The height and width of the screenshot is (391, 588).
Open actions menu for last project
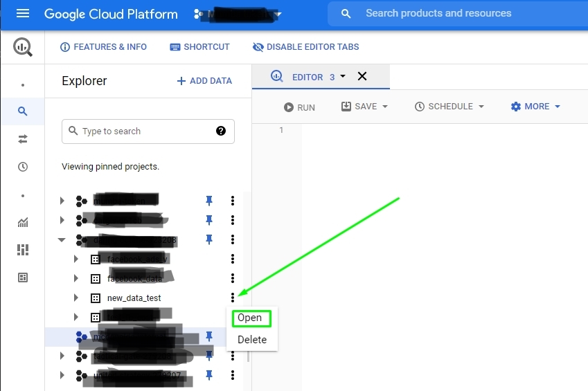click(x=233, y=375)
